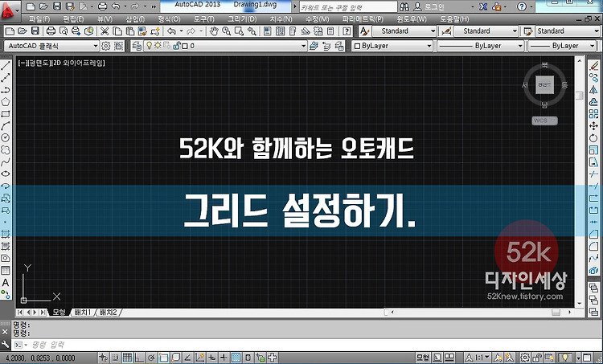Open the linetype ByLayer dropdown
Screen dimensions: 603x364
[481, 46]
